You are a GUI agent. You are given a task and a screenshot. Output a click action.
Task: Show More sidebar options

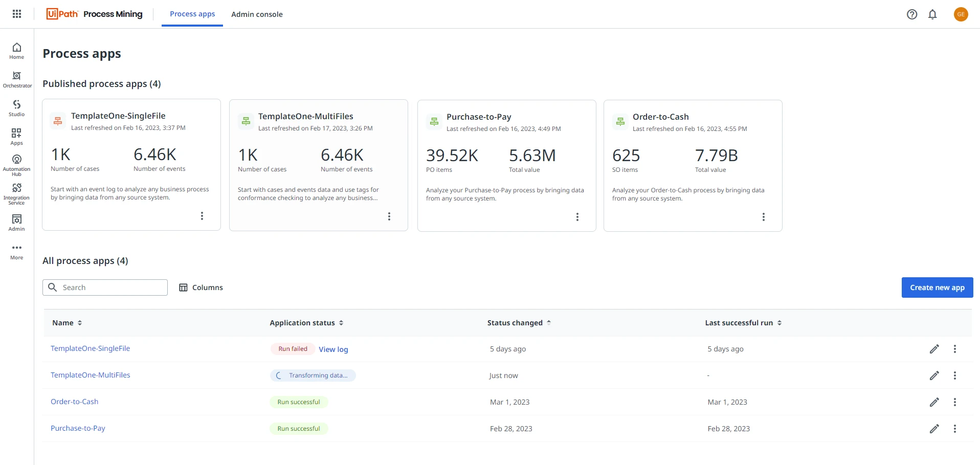pos(17,251)
